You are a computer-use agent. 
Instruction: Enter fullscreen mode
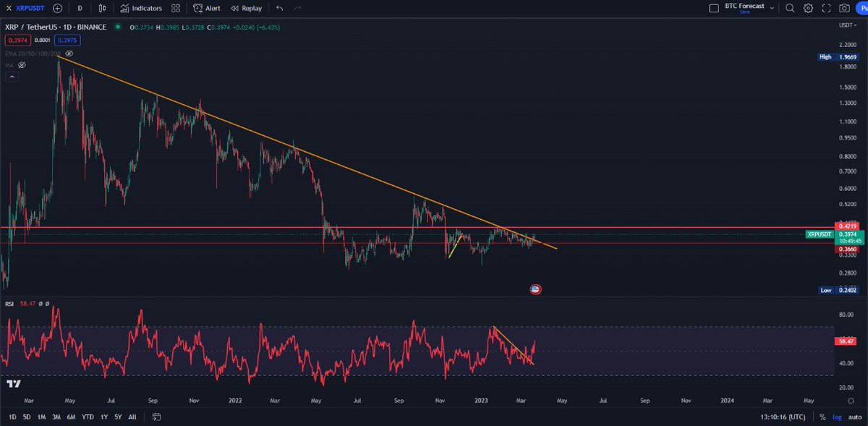pyautogui.click(x=827, y=9)
